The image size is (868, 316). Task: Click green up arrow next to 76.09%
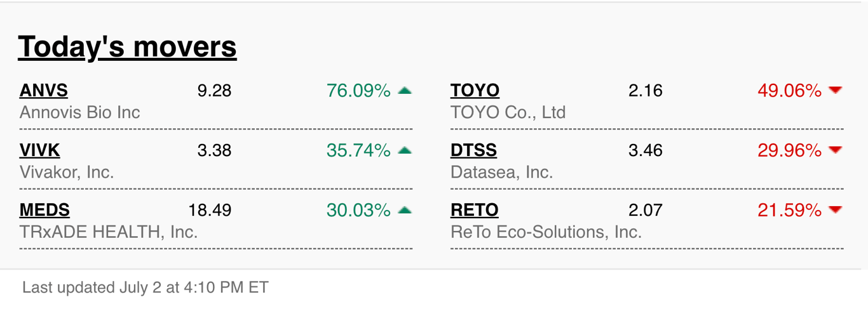[x=405, y=91]
